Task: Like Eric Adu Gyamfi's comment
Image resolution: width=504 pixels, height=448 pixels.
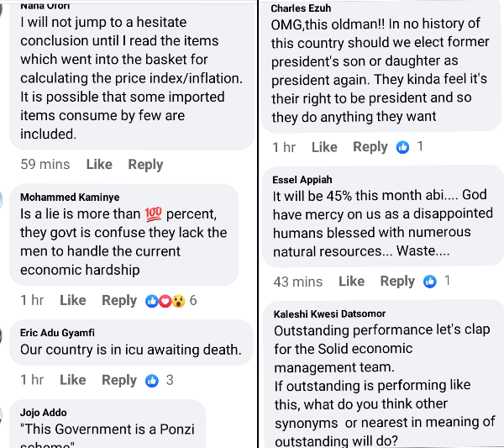Action: [72, 380]
